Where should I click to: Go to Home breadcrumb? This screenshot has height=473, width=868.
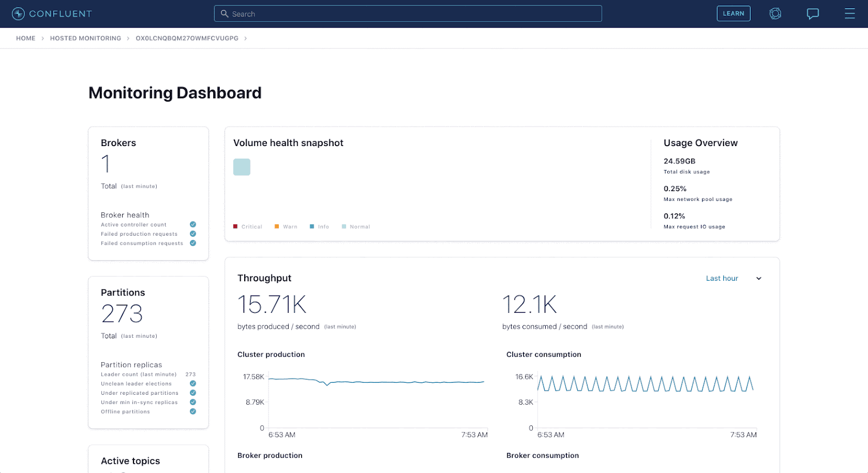[x=25, y=39]
